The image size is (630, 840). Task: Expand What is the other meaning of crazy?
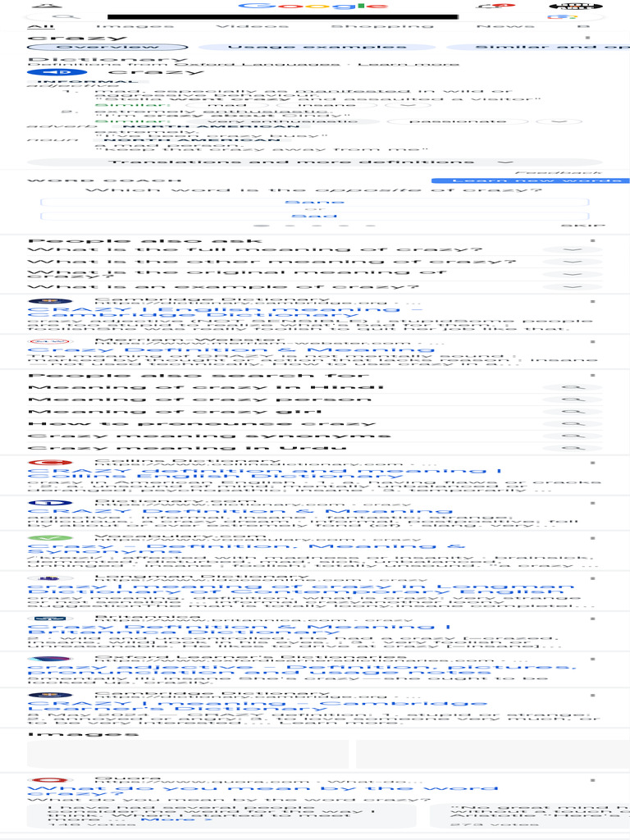pyautogui.click(x=572, y=262)
